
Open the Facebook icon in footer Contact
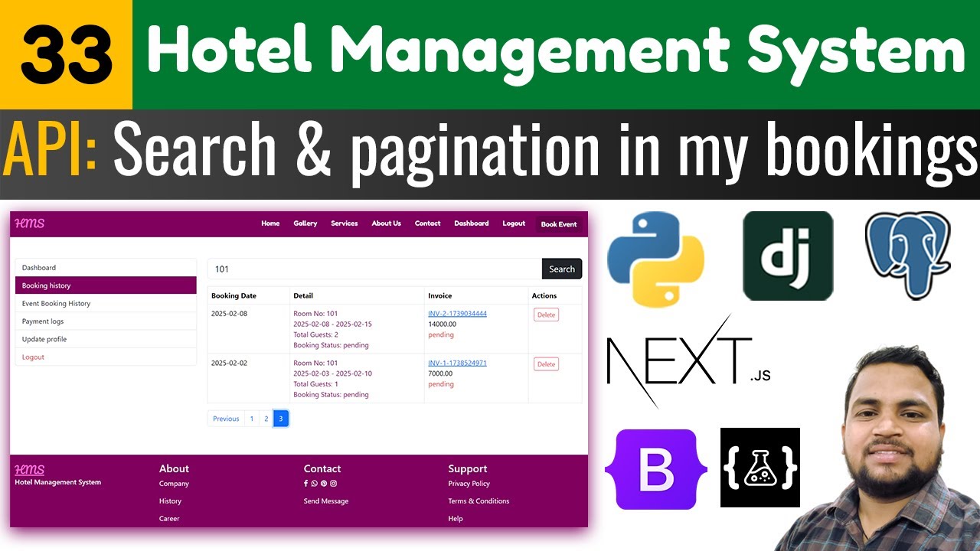point(306,484)
